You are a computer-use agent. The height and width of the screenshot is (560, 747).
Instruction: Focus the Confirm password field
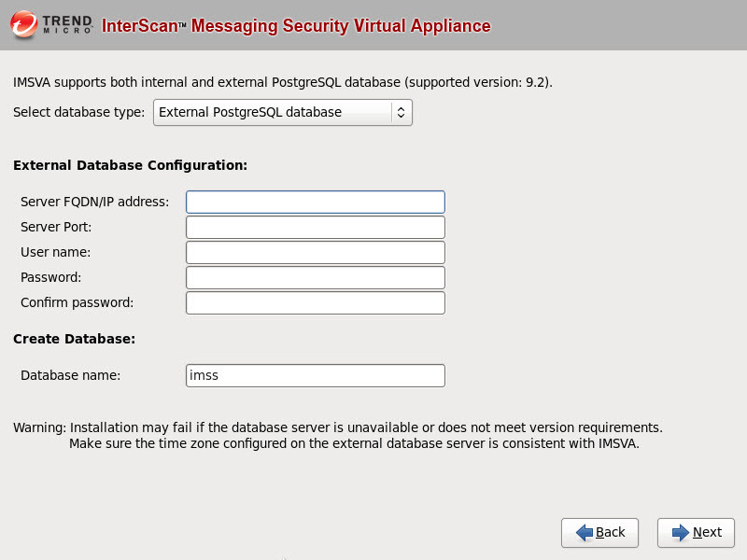point(315,302)
